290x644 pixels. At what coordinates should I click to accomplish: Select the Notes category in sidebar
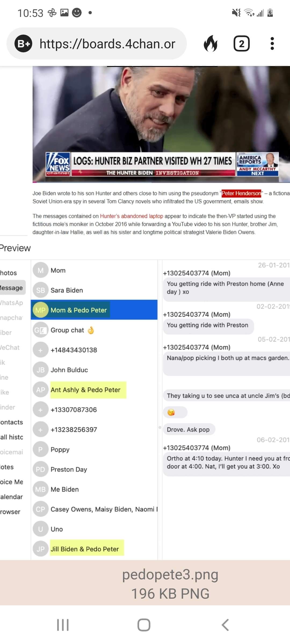click(7, 467)
